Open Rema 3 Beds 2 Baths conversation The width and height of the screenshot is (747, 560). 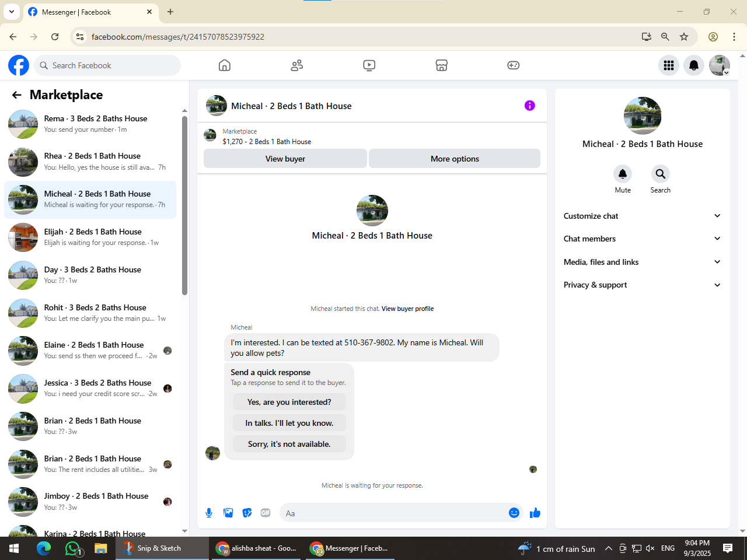[90, 124]
